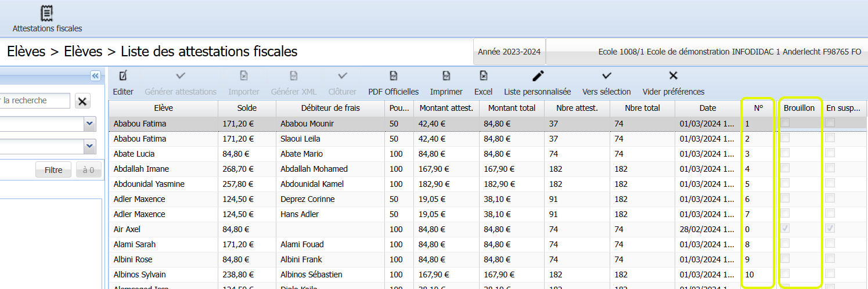Clear the search field with X button
Image resolution: width=868 pixels, height=289 pixels.
pyautogui.click(x=82, y=101)
